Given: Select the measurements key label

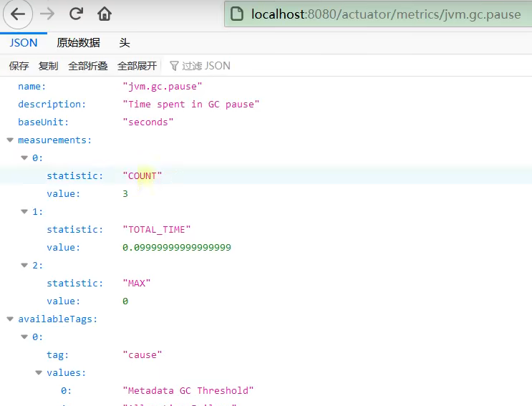Looking at the screenshot, I should click(x=55, y=140).
